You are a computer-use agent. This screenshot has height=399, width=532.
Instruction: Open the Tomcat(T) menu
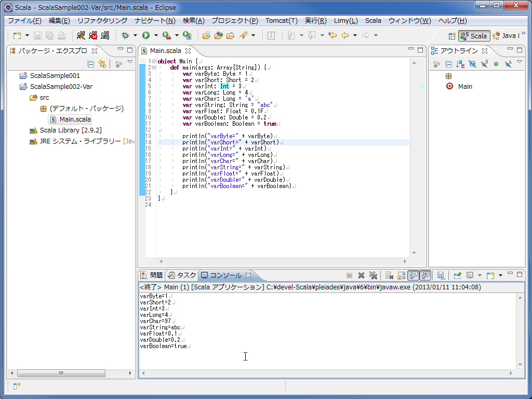coord(281,21)
